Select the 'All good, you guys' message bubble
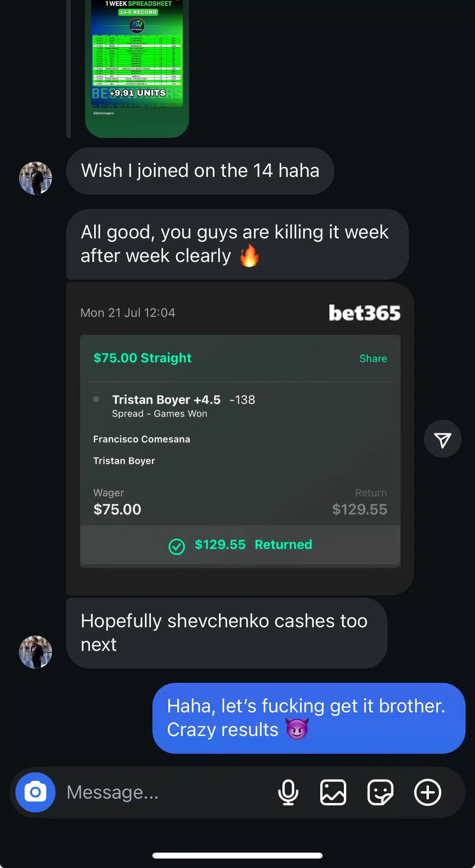Screen dimensions: 475x868 click(x=237, y=244)
